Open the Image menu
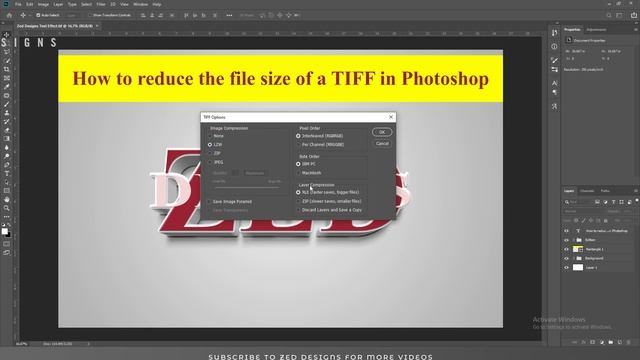640x360 pixels. click(43, 4)
